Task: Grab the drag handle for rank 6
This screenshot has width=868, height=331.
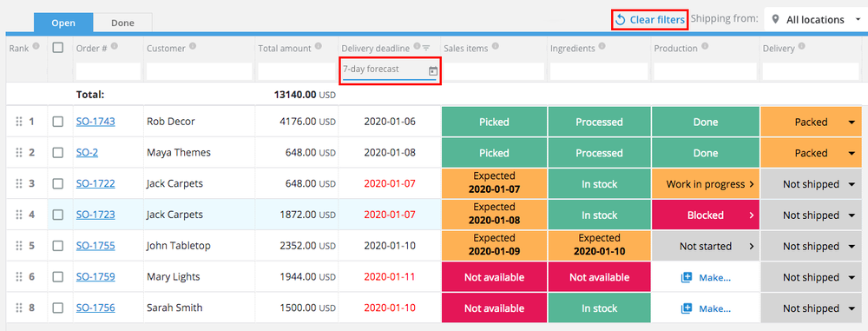Action: (x=18, y=276)
